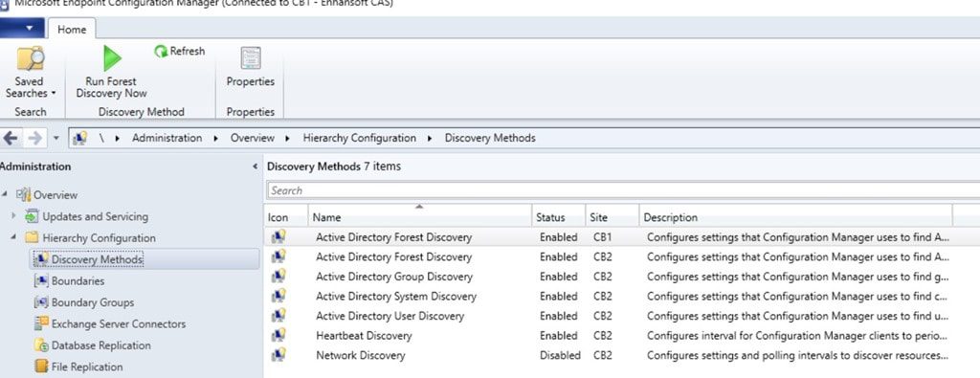
Task: Click the CB1 site cell
Action: (x=603, y=236)
